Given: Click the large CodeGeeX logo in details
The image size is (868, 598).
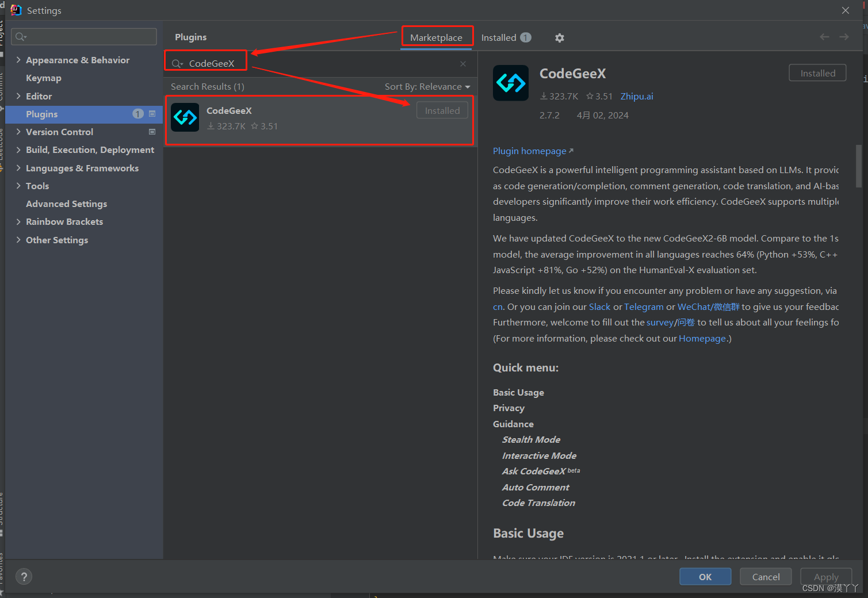Looking at the screenshot, I should pyautogui.click(x=511, y=83).
